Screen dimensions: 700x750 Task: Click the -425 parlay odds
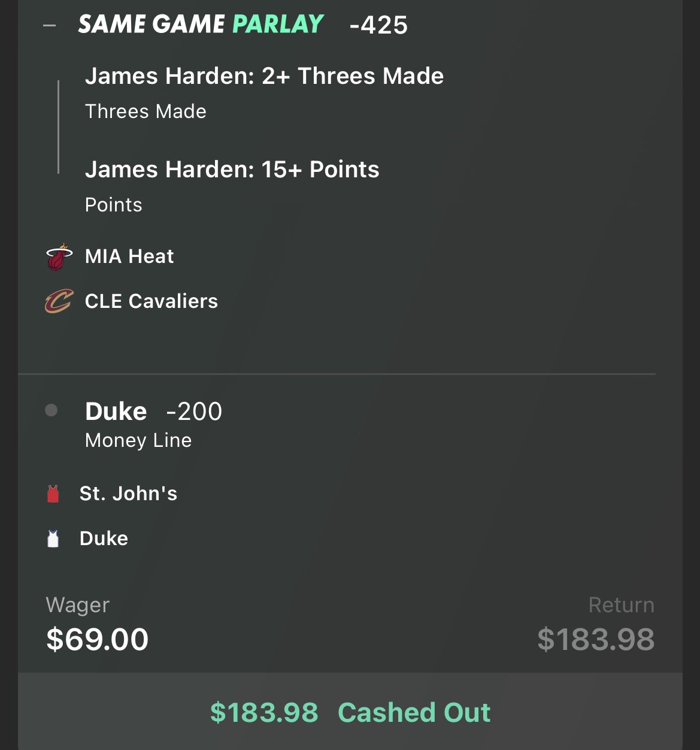coord(378,26)
